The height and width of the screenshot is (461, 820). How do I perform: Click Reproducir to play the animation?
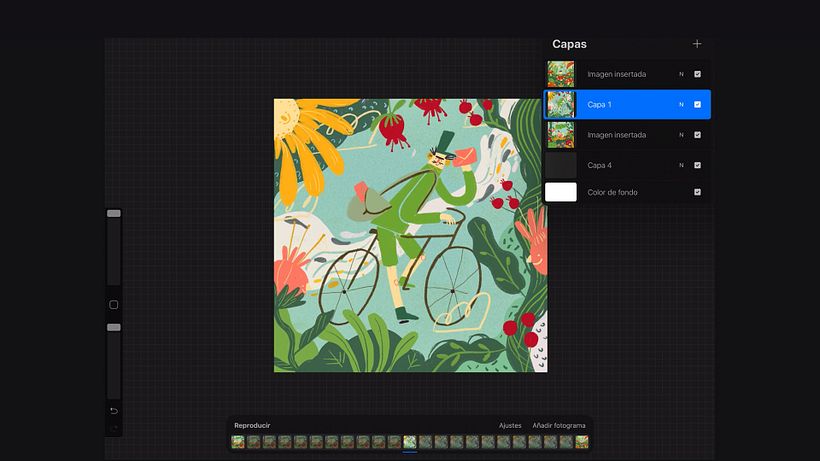click(x=252, y=425)
